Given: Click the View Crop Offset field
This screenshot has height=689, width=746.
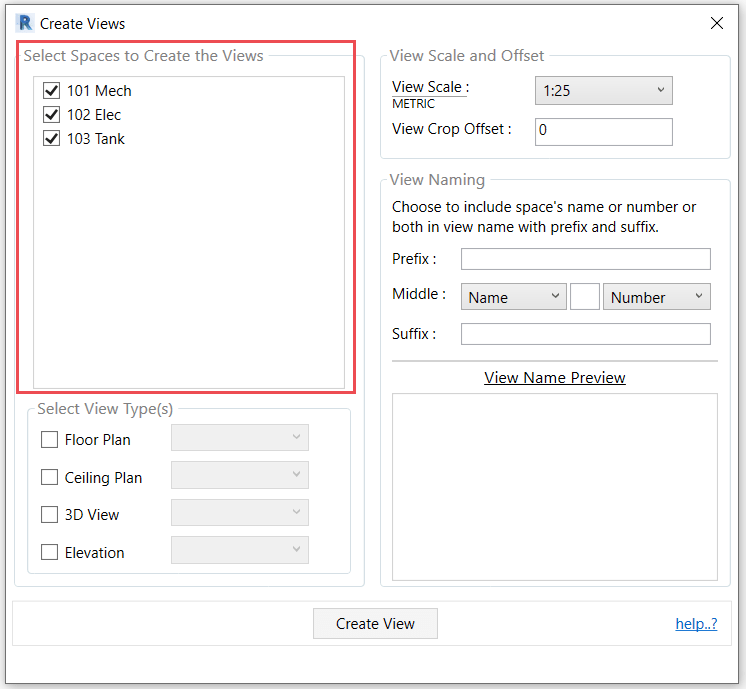Looking at the screenshot, I should point(603,131).
